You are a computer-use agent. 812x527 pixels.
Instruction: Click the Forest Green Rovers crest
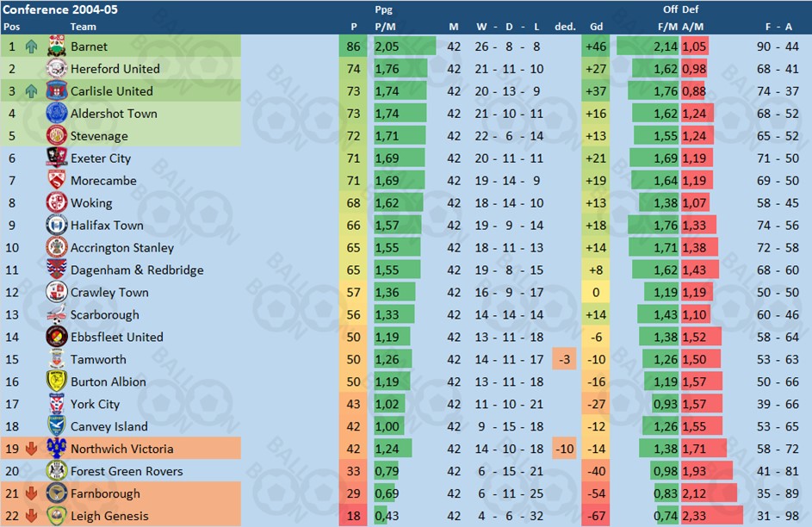57,470
